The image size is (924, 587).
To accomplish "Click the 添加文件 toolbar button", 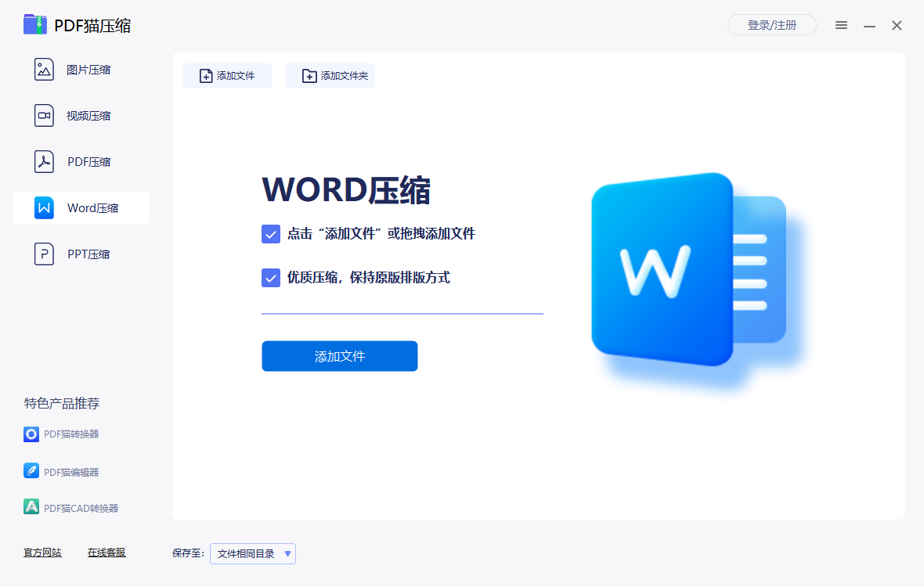I will [x=227, y=75].
